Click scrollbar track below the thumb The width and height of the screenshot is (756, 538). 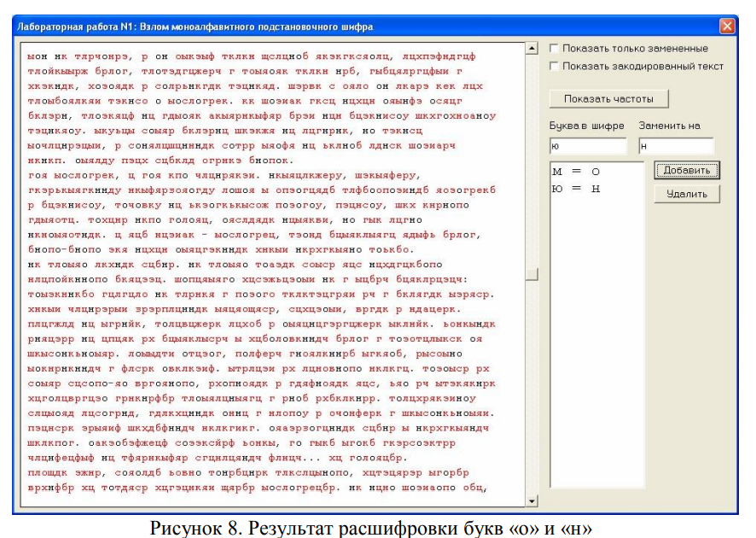tap(532, 384)
